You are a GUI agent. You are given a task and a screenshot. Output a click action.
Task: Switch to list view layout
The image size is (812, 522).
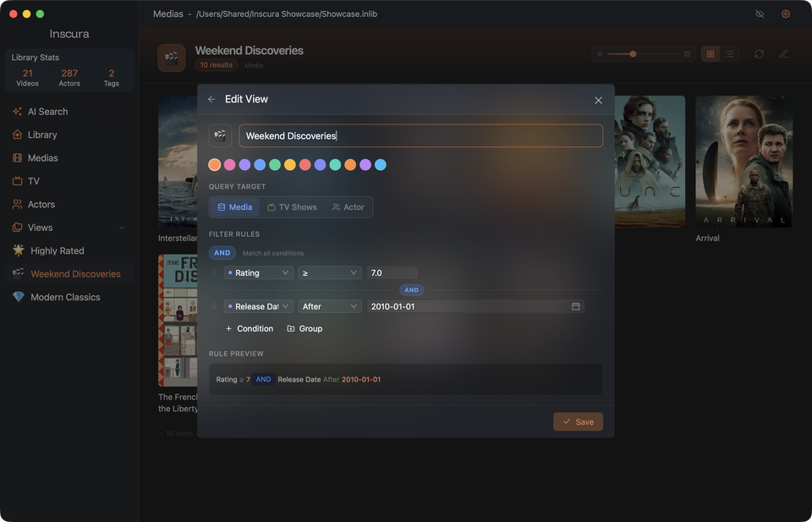click(x=729, y=54)
